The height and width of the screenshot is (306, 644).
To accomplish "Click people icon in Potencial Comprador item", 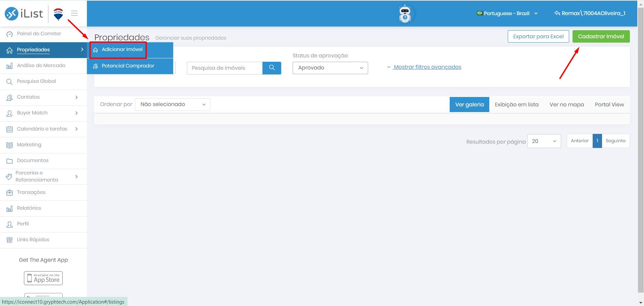I will click(x=95, y=66).
